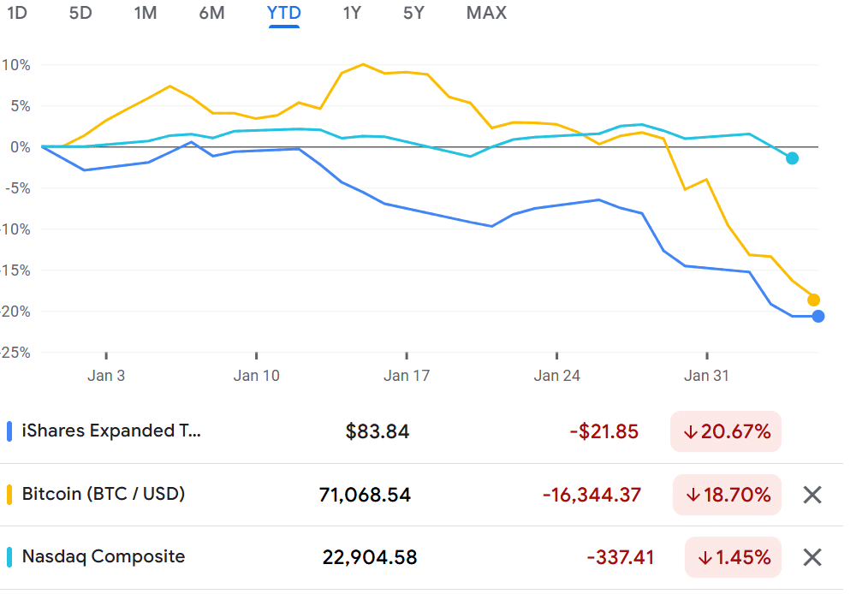This screenshot has width=868, height=594.
Task: Remove Nasdaq Composite from the comparison
Action: (812, 557)
